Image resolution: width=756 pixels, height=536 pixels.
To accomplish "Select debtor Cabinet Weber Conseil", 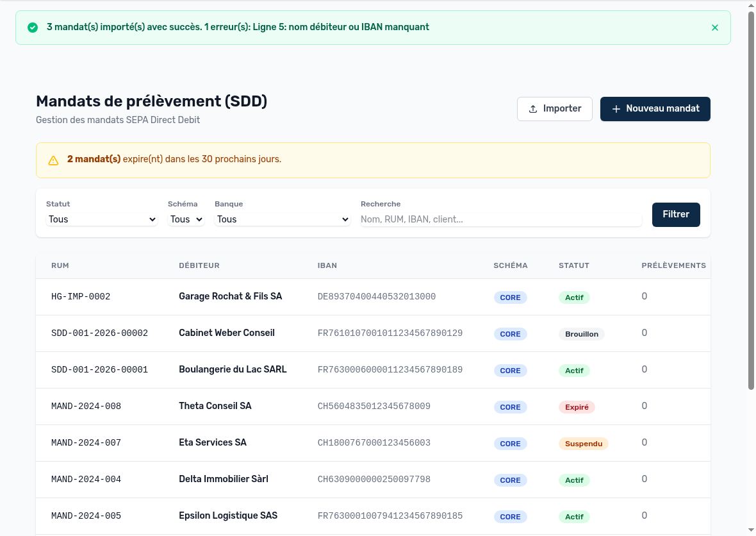I will pyautogui.click(x=227, y=333).
